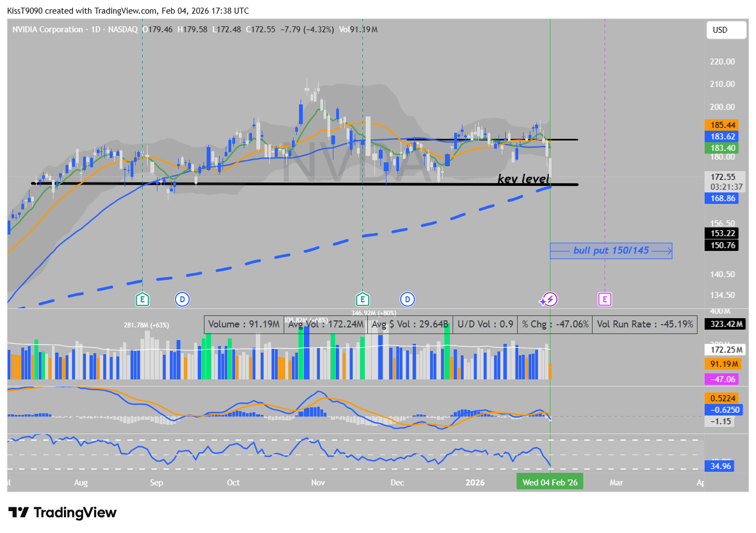Click the Aug label on the time axis

tap(81, 482)
